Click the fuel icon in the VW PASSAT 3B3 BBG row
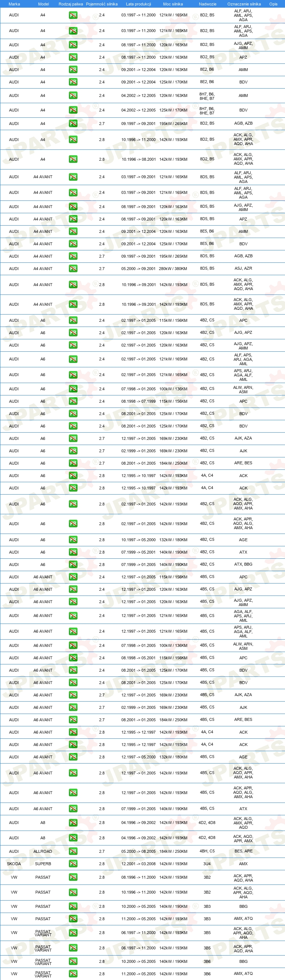 tap(73, 906)
